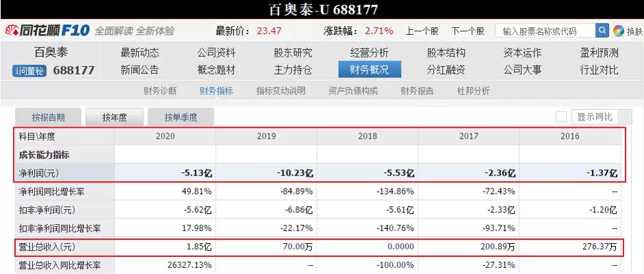Open 行业对比 menu item
The image size is (644, 274).
coord(599,70)
